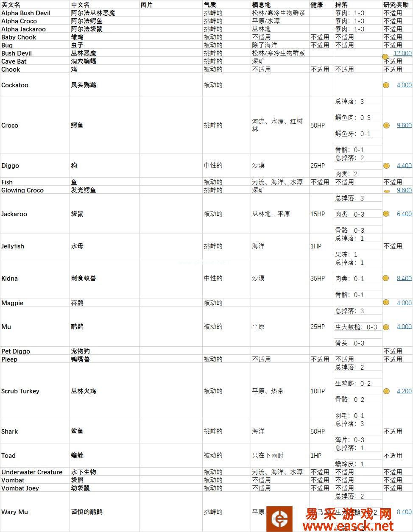
Task: Open the 4,200 reward link for Scrub Turkey
Action: [x=404, y=391]
